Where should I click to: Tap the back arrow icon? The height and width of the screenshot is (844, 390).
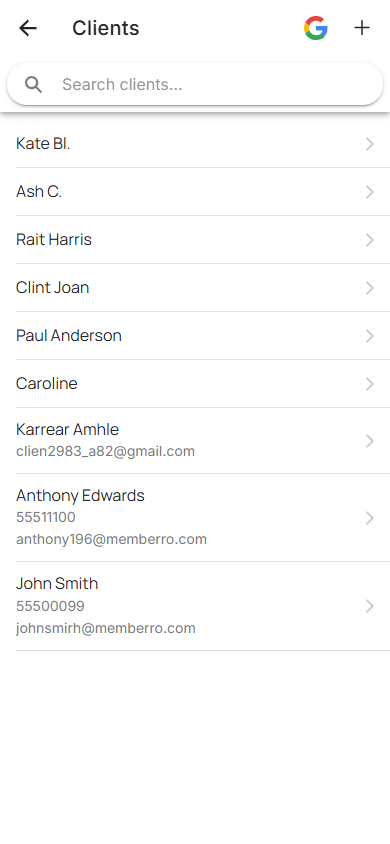[x=28, y=28]
